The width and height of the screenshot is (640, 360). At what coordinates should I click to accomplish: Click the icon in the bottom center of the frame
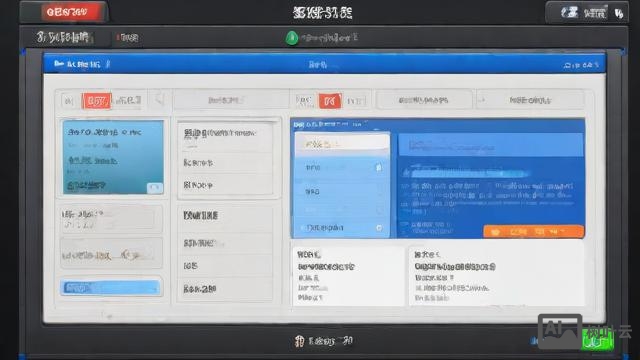coord(299,341)
